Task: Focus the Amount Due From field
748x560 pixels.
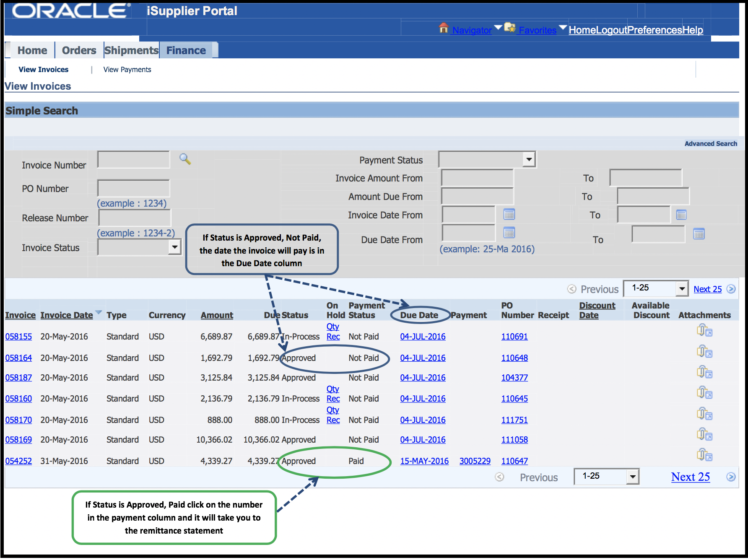Action: [x=477, y=196]
